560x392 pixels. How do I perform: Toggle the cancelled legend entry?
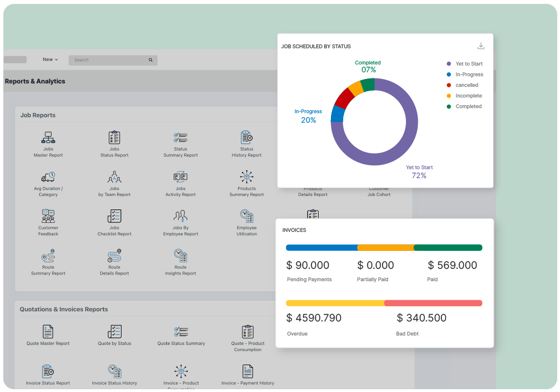pos(466,85)
